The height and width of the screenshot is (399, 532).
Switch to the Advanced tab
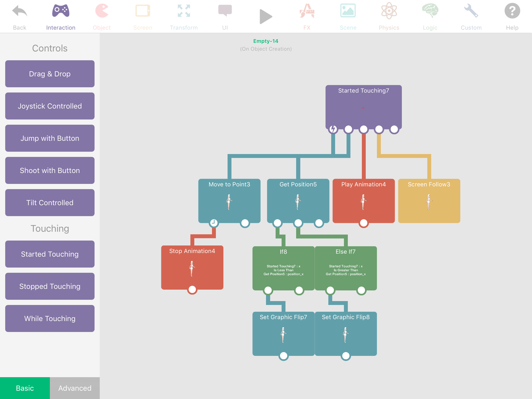click(75, 388)
